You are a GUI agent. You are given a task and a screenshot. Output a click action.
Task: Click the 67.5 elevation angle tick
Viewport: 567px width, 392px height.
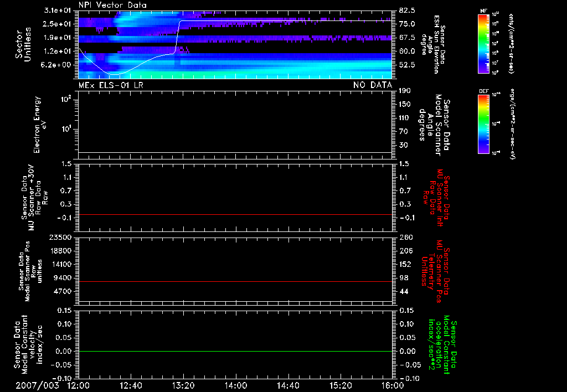click(407, 38)
